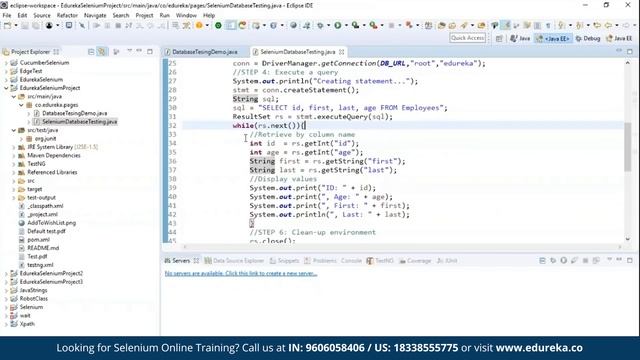This screenshot has width=640, height=360.
Task: Switch to the Debug perspective
Action: [x=588, y=38]
